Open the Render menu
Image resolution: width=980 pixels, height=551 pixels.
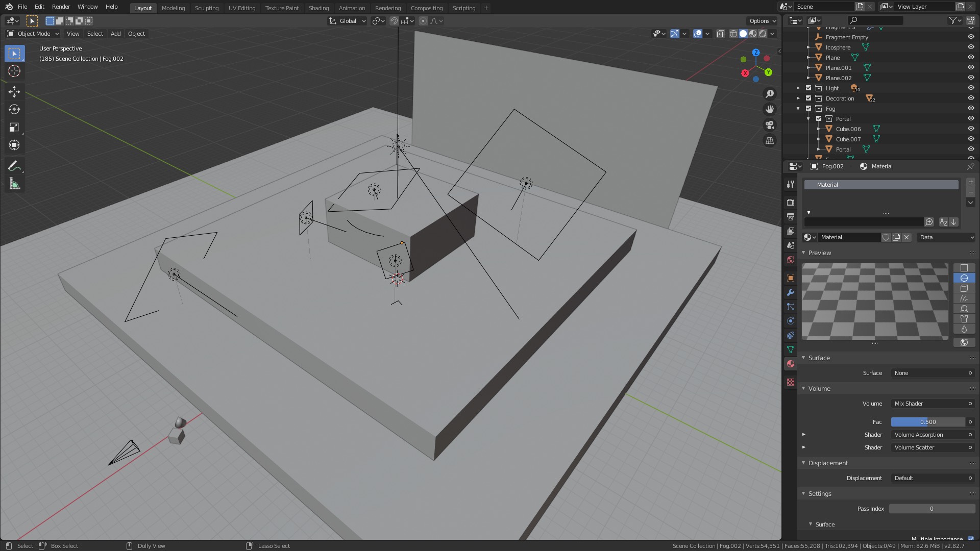(61, 7)
